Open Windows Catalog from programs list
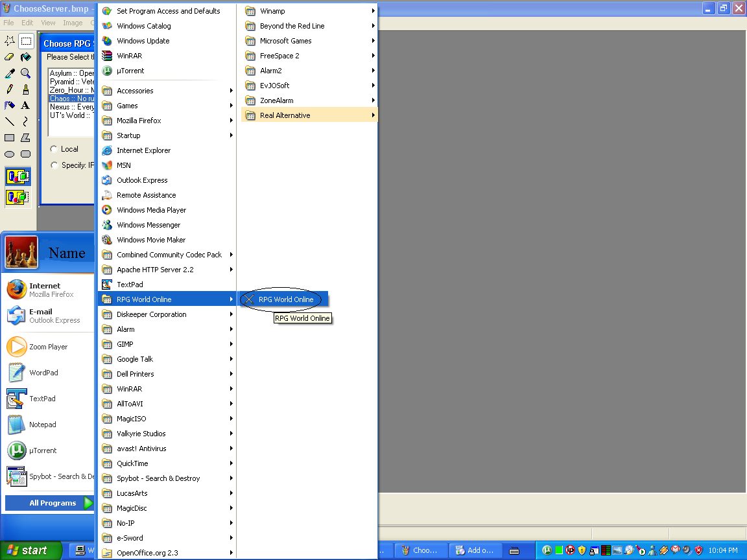Image resolution: width=747 pixels, height=560 pixels. coord(167,26)
